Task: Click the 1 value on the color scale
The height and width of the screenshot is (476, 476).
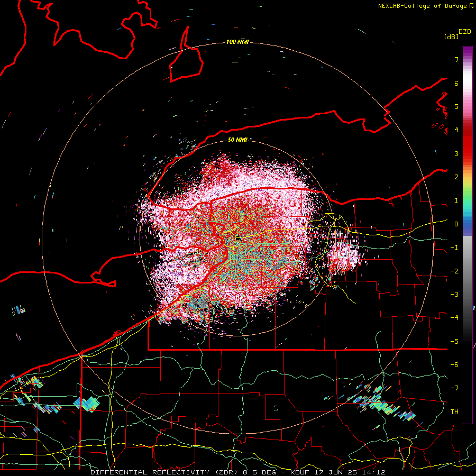Action: [x=456, y=200]
